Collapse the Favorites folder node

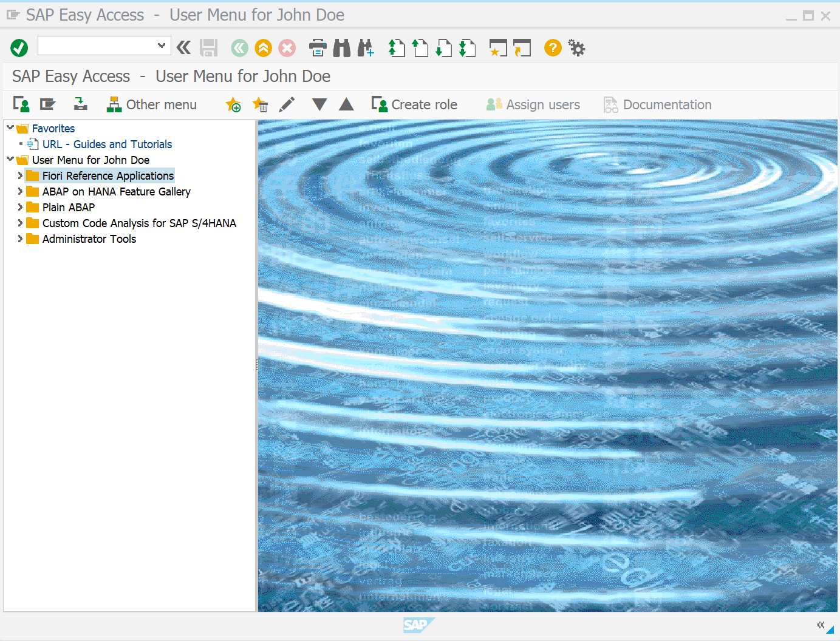10,127
